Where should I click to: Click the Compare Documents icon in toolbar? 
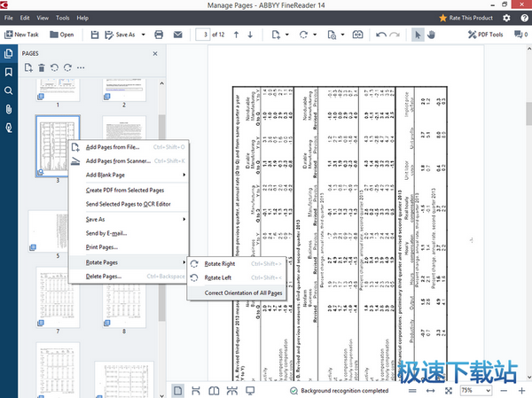pyautogui.click(x=357, y=35)
